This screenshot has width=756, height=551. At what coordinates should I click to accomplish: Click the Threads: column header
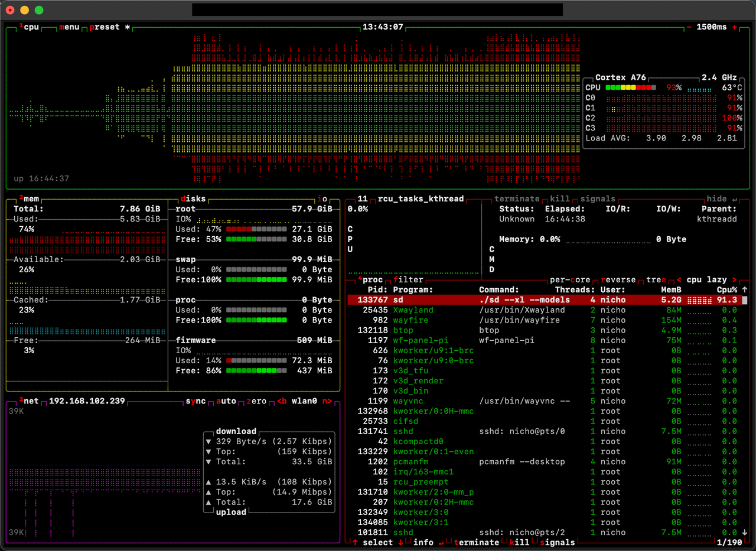coord(575,290)
